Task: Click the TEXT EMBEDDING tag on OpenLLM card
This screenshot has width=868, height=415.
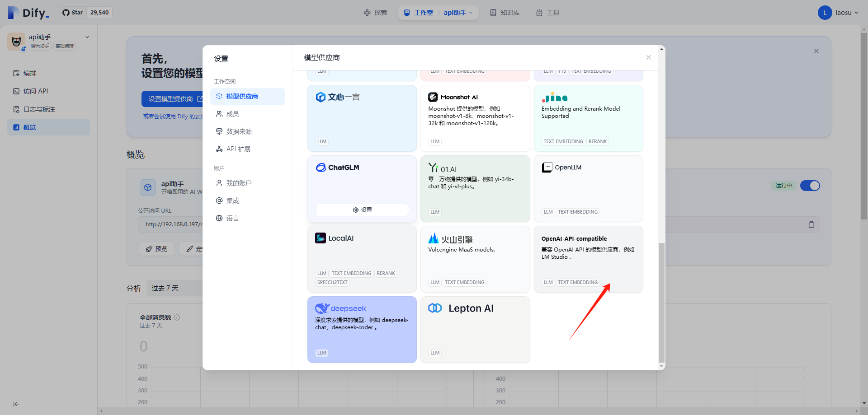Action: pos(578,212)
